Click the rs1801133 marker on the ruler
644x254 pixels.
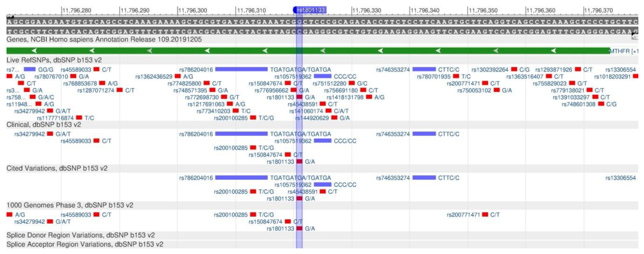310,10
